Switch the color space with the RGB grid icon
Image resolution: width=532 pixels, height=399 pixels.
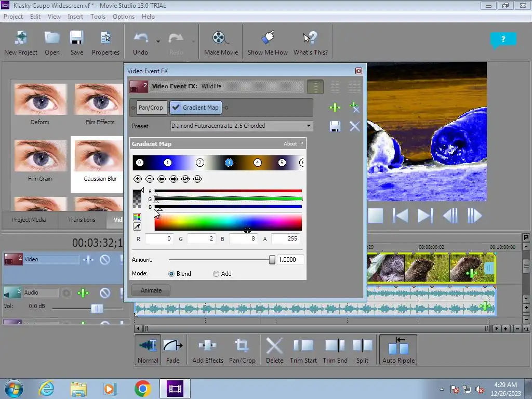[x=137, y=217]
